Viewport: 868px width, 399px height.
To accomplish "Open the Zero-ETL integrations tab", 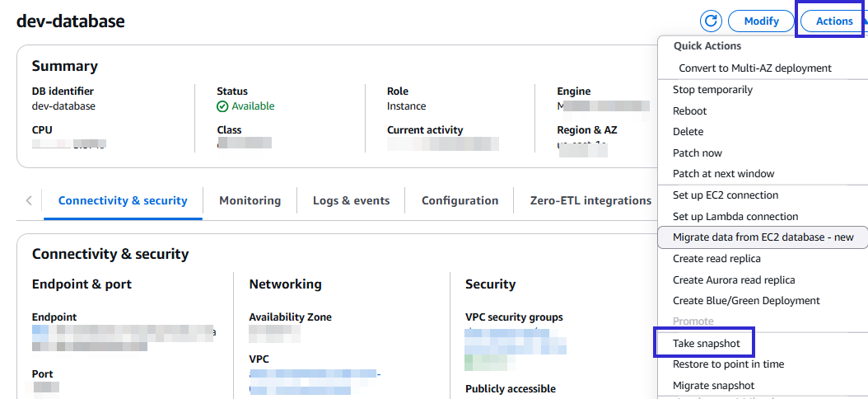I will [590, 200].
